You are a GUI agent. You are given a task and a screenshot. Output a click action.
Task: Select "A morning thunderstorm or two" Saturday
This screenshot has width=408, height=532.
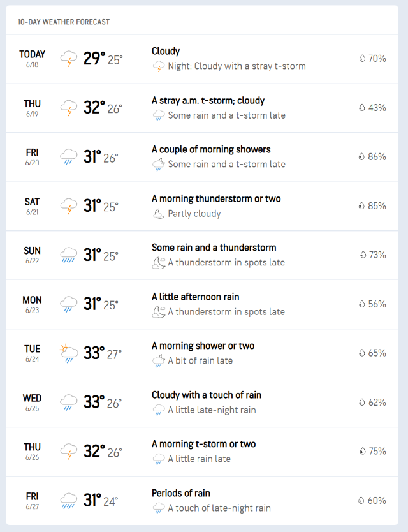(x=216, y=199)
